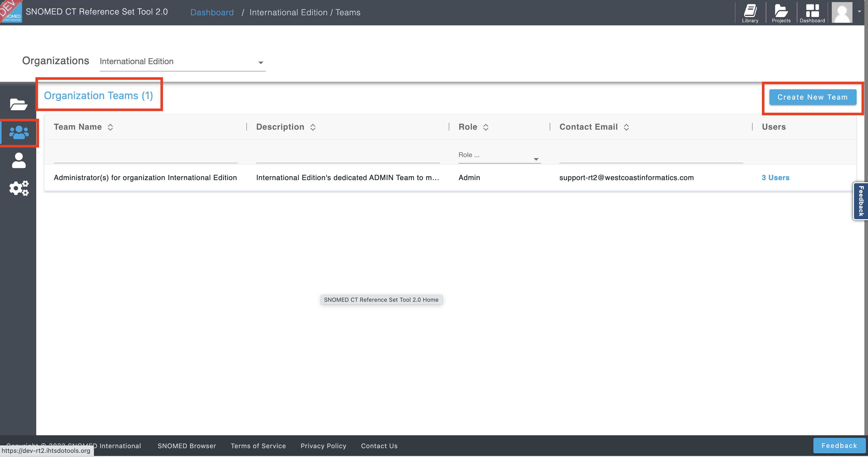Click the International Edition's dedicated ADMIN Team description
Image resolution: width=868 pixels, height=457 pixels.
[347, 178]
